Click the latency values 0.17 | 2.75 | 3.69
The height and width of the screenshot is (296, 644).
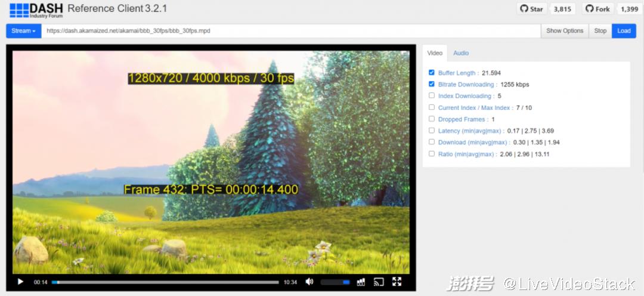[531, 131]
